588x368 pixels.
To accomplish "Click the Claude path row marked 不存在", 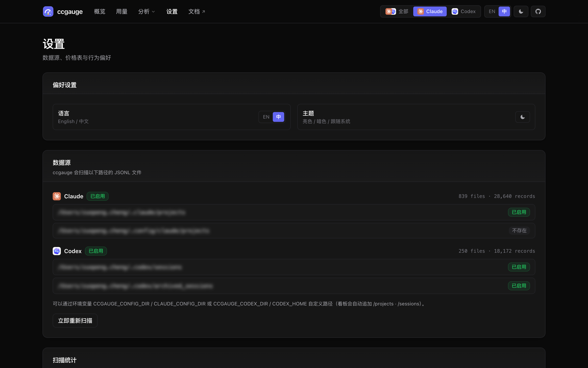I will coord(294,230).
